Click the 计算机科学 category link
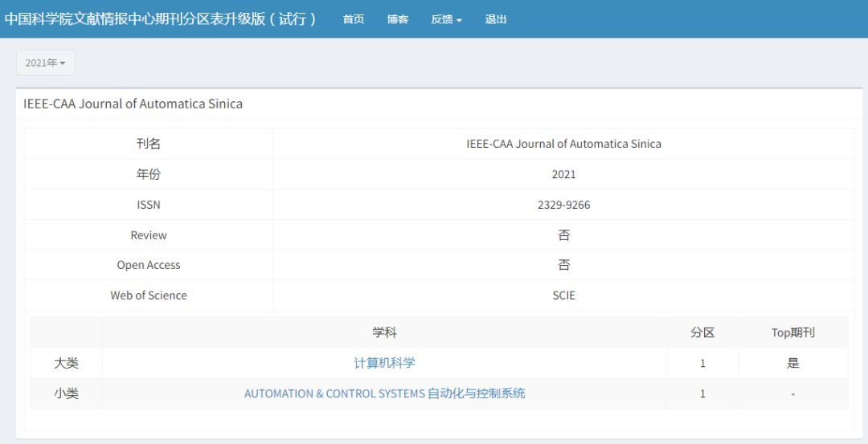The height and width of the screenshot is (444, 868). coord(384,363)
